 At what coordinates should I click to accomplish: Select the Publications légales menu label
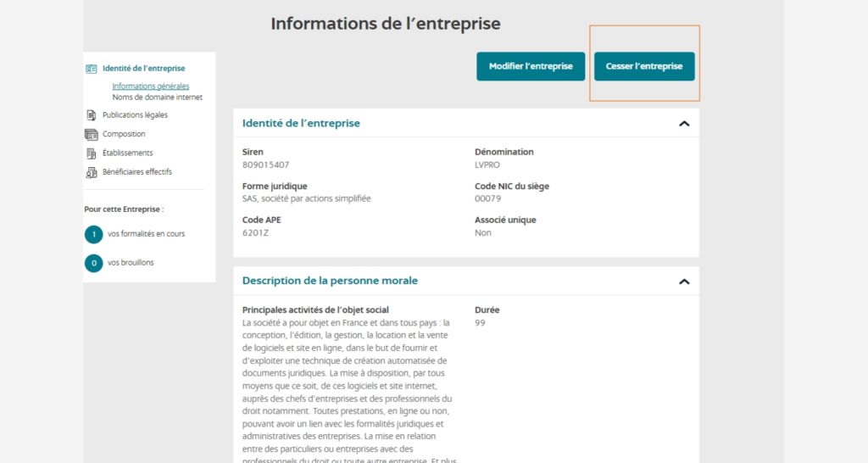tap(135, 115)
